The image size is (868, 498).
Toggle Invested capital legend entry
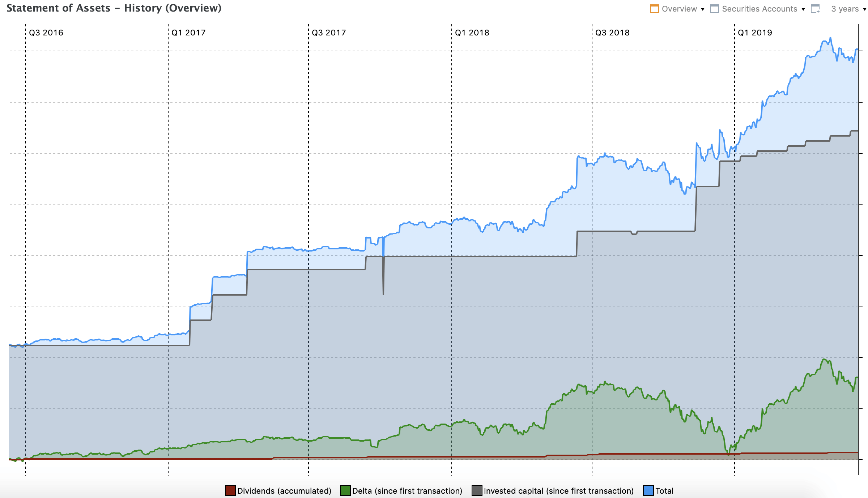click(x=558, y=491)
